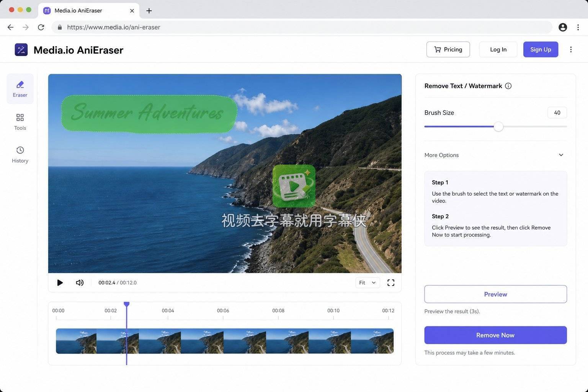
Task: Reload the browser page
Action: [x=41, y=27]
